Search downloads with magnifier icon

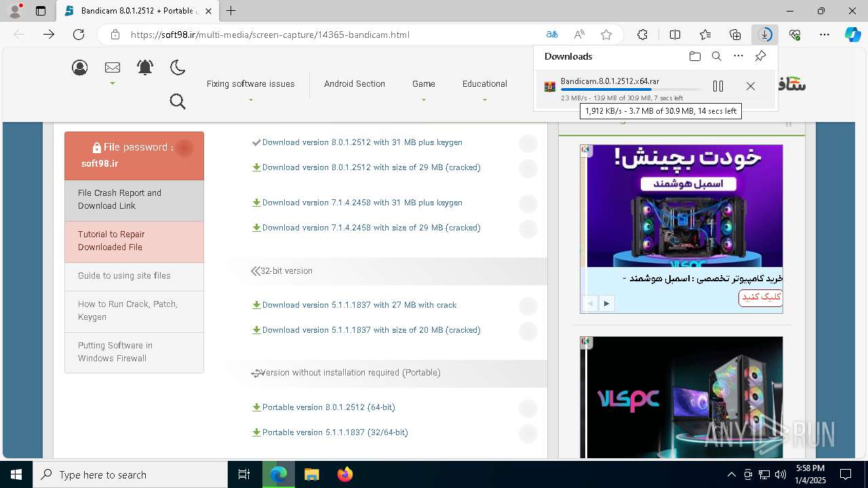(x=716, y=56)
